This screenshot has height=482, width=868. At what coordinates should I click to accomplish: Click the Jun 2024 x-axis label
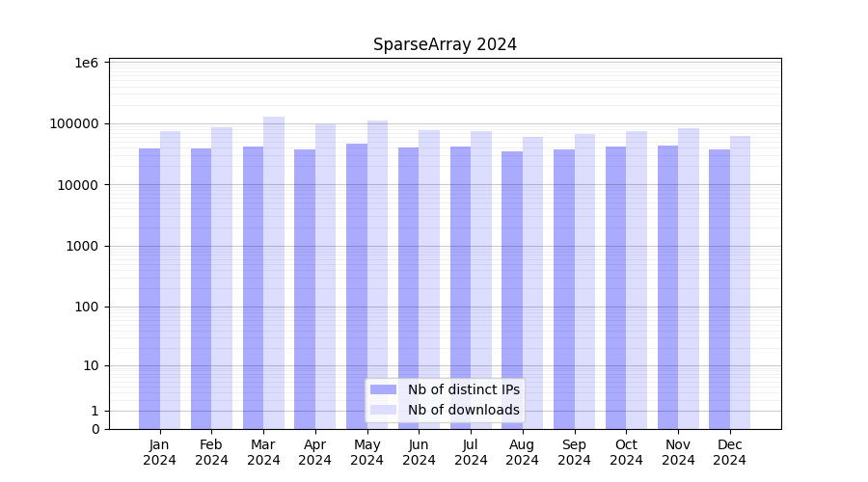[x=419, y=452]
